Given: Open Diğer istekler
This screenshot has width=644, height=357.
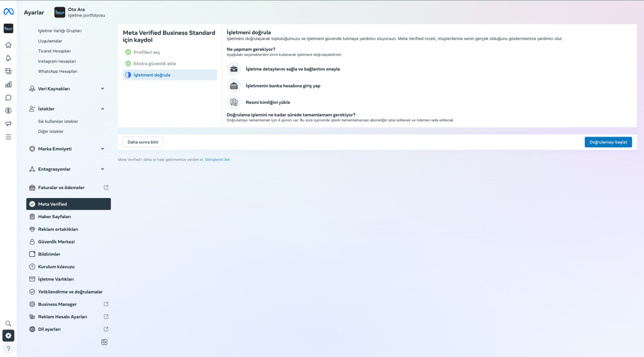Looking at the screenshot, I should pos(51,132).
